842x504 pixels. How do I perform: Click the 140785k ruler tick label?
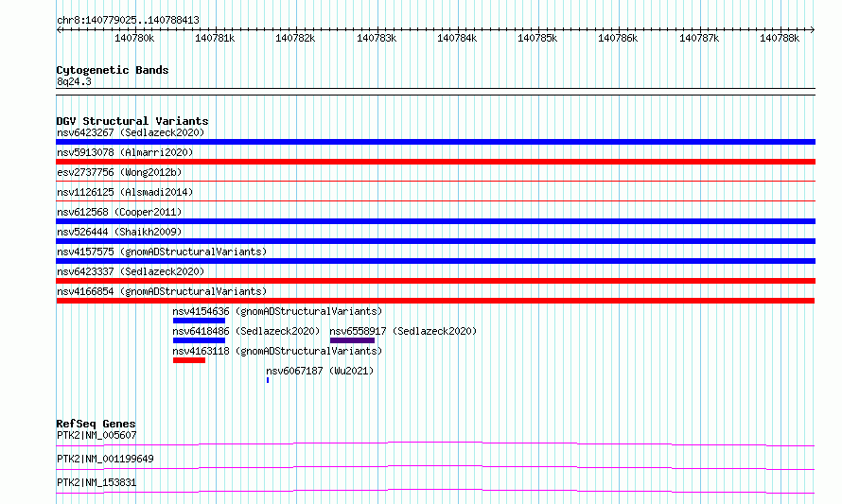pyautogui.click(x=537, y=38)
